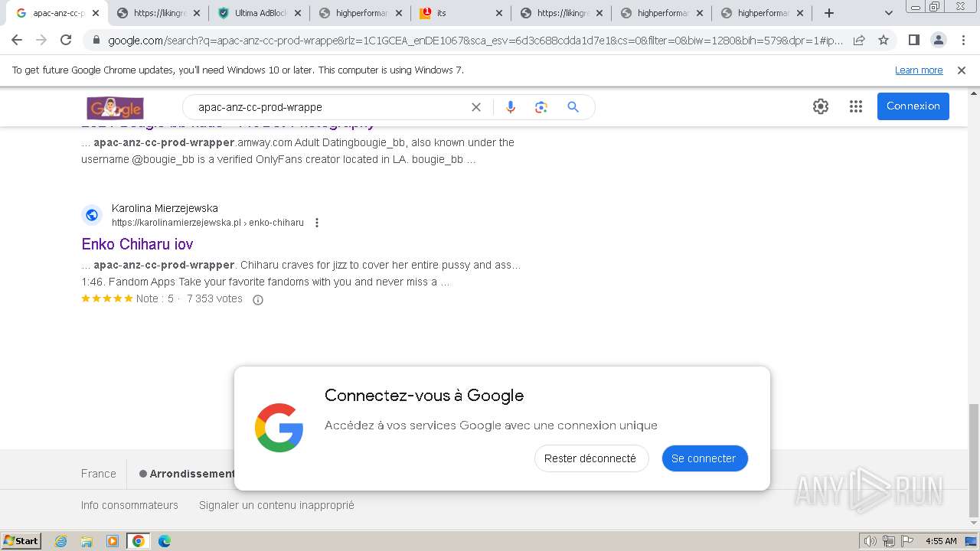Open the Chrome three-dot menu
This screenshot has height=551, width=980.
(963, 40)
